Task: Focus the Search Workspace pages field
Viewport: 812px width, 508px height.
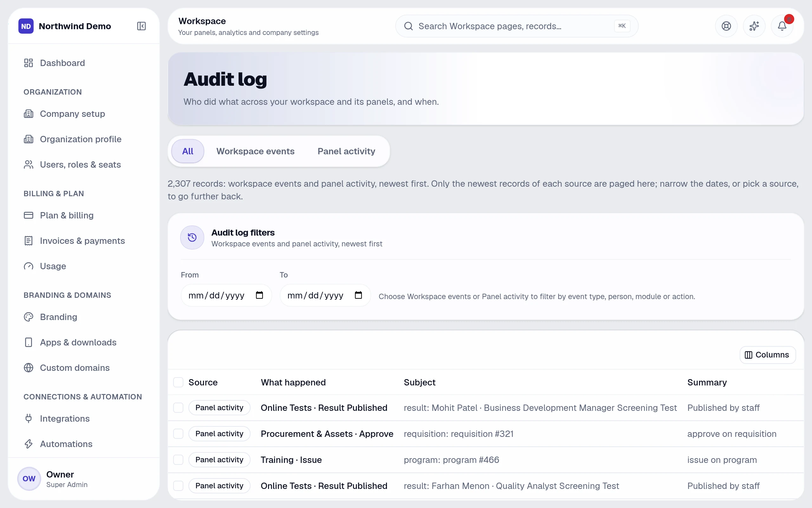Action: click(517, 26)
